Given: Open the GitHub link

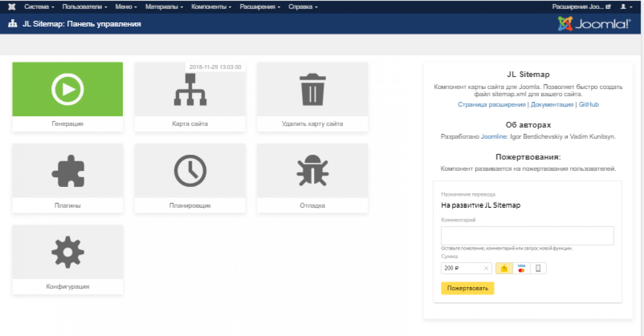Looking at the screenshot, I should coord(589,105).
